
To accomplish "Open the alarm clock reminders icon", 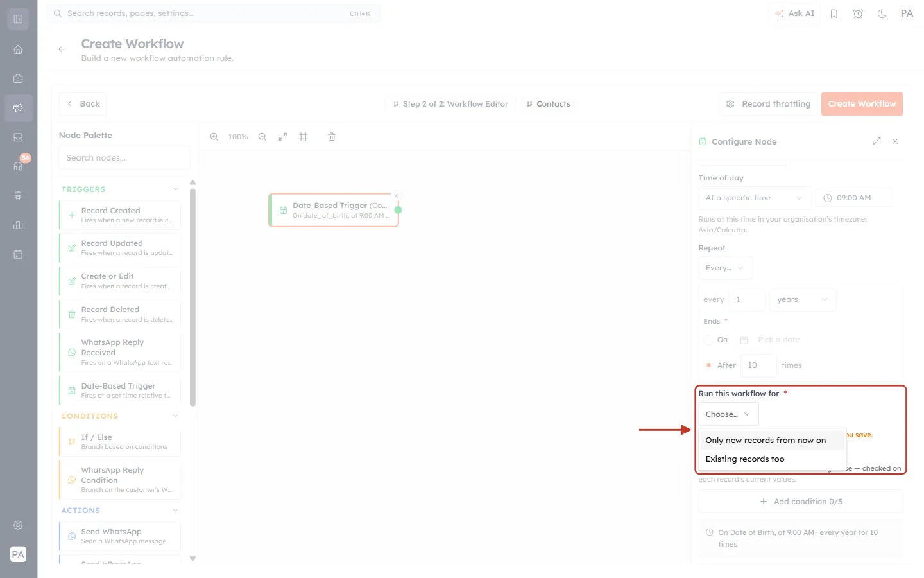I will click(x=858, y=13).
